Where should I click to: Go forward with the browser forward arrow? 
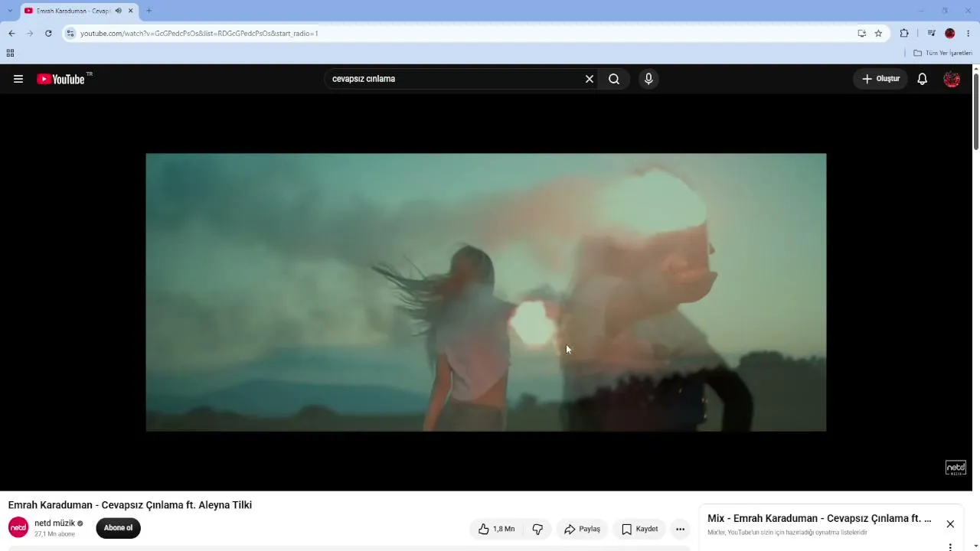(30, 33)
